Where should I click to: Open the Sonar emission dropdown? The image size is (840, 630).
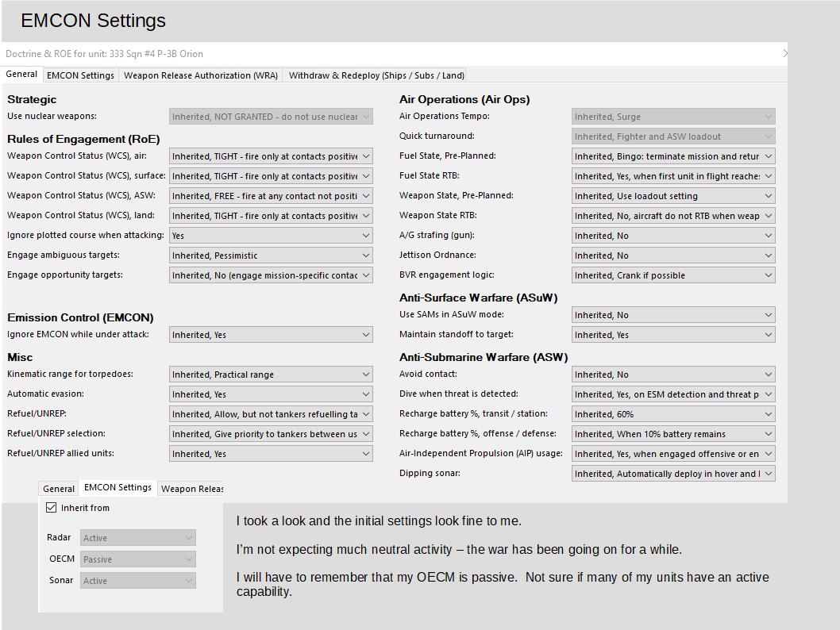pos(138,581)
